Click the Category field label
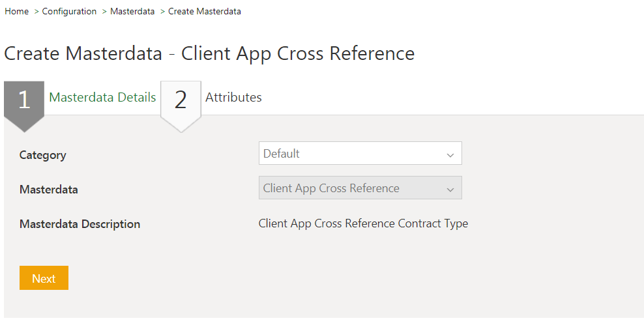 click(x=43, y=155)
